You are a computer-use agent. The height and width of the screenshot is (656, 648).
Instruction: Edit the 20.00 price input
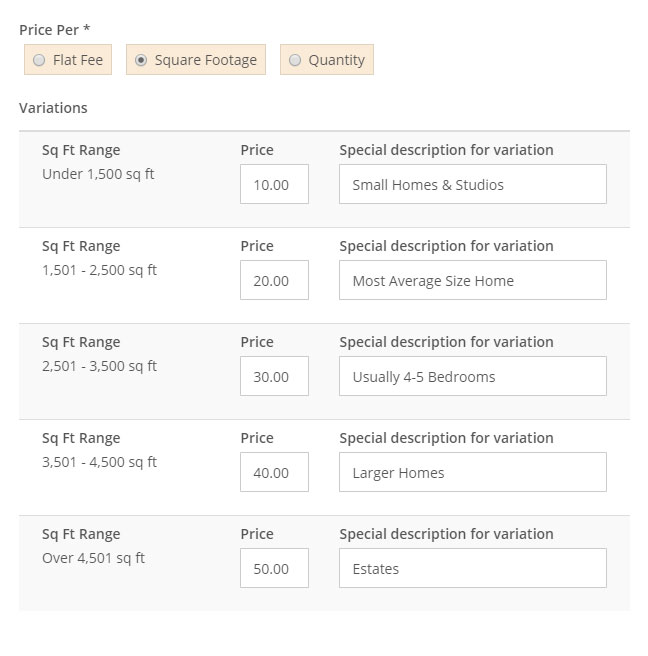coord(274,280)
